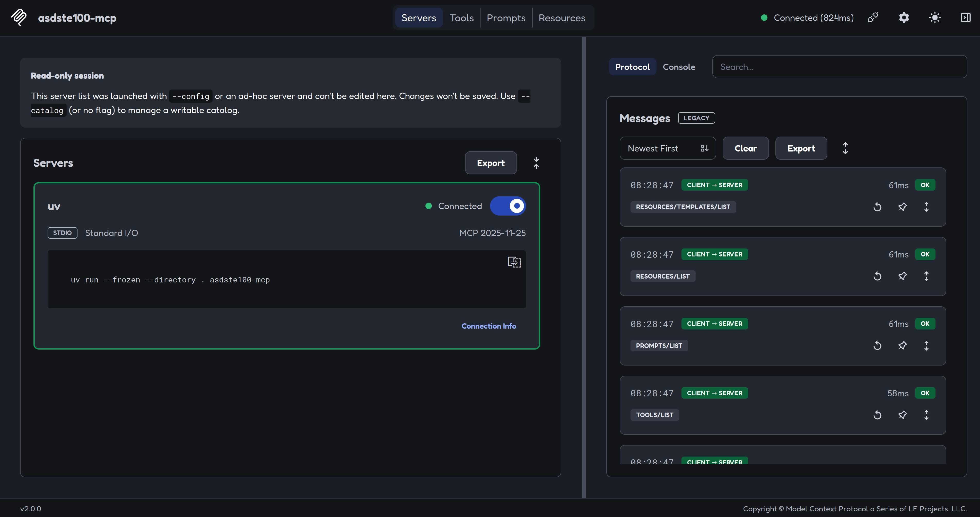980x517 pixels.
Task: Pin the PROMPTS/LIST message
Action: [902, 345]
